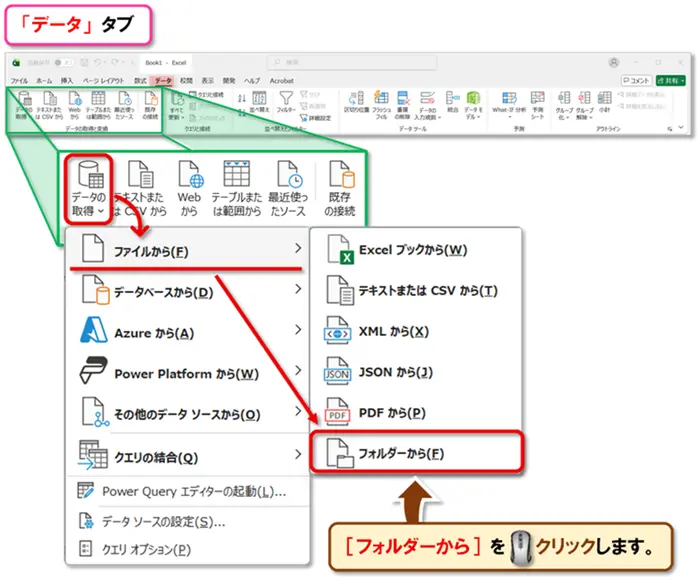Switch to the 挿入 tab
This screenshot has height=582, width=700.
tap(67, 81)
